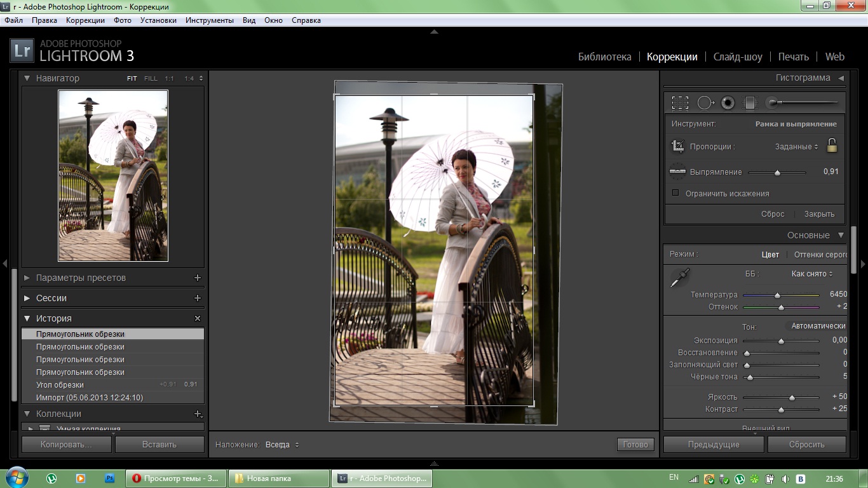Viewport: 868px width, 488px height.
Task: Select the Spot Removal tool
Action: [705, 102]
